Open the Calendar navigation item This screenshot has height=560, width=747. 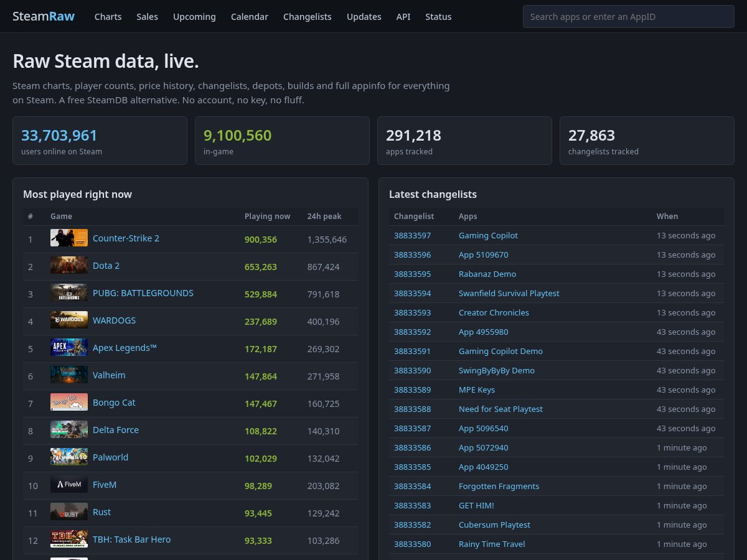[x=250, y=17]
